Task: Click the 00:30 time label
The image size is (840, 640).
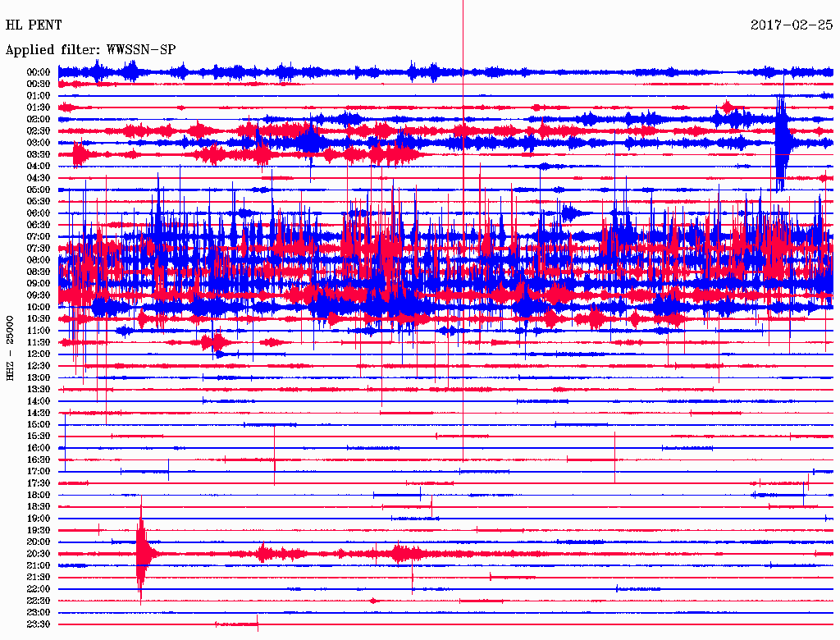Action: pyautogui.click(x=39, y=84)
